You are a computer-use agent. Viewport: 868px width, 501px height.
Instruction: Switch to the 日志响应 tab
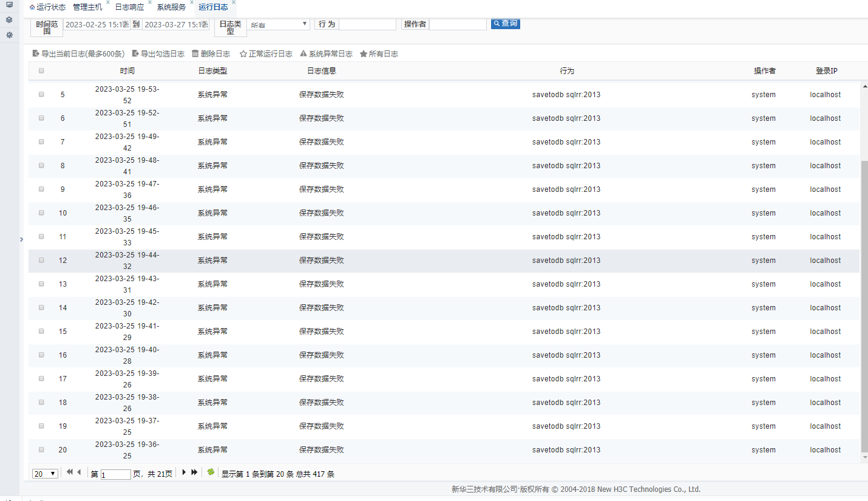[130, 7]
